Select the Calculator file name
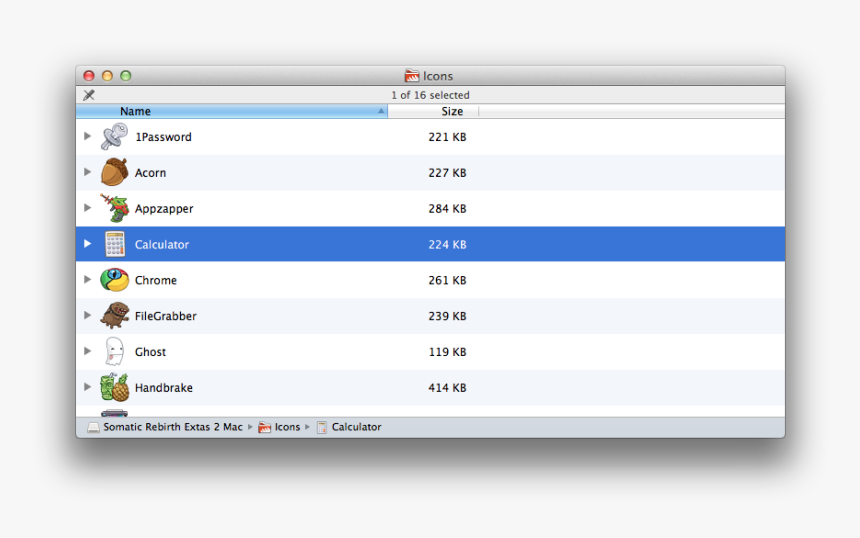Image resolution: width=860 pixels, height=538 pixels. coord(162,245)
